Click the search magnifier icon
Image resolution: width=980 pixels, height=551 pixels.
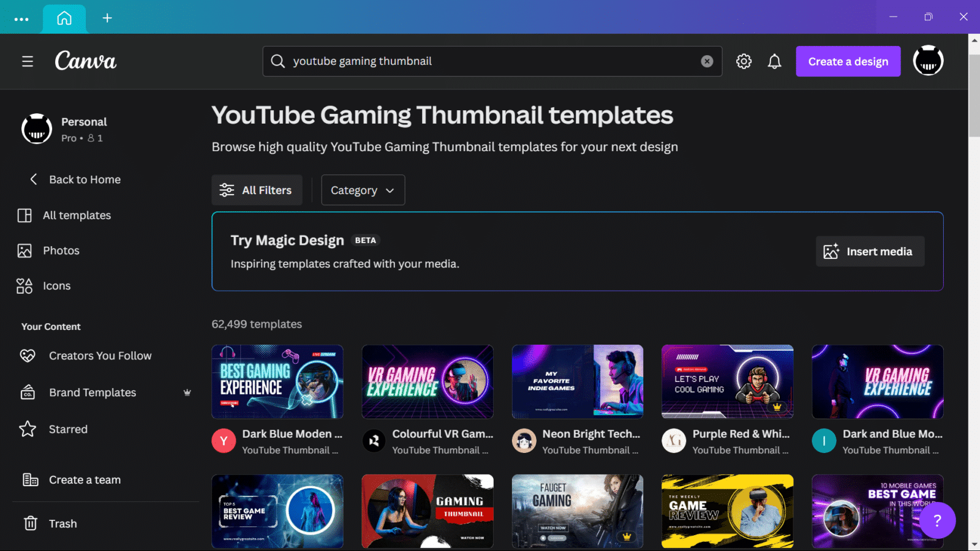click(277, 61)
